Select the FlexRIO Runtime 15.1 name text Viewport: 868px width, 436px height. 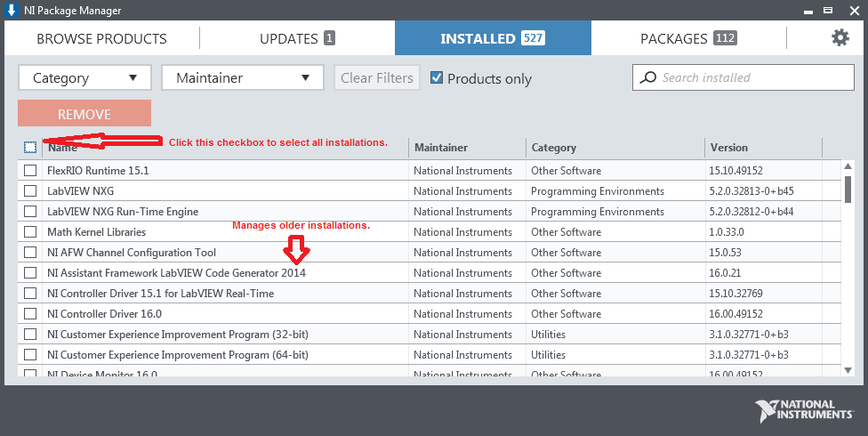point(98,171)
